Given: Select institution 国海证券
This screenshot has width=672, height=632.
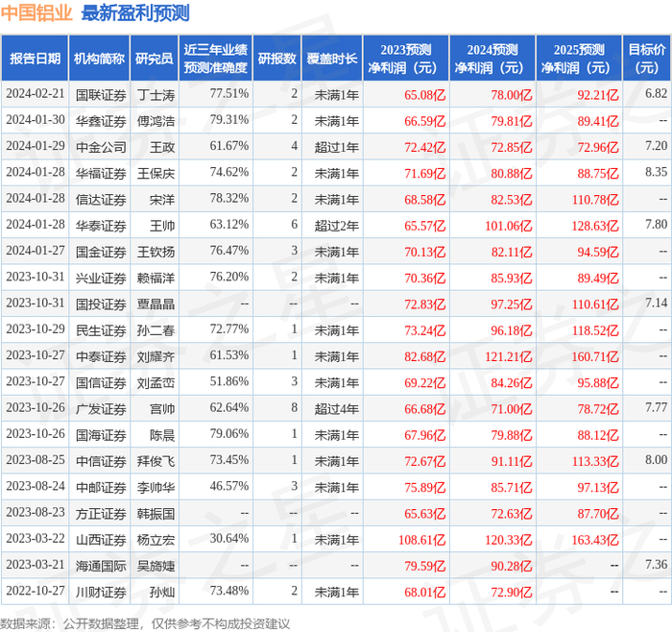Looking at the screenshot, I should point(101,435).
